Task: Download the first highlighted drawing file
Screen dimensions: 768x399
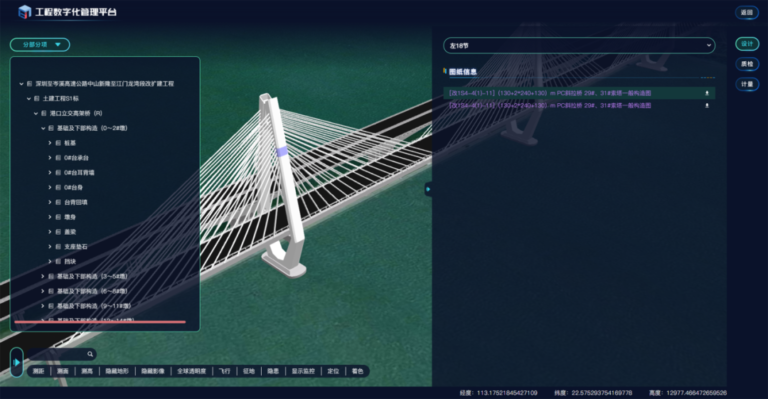Action: tap(707, 93)
